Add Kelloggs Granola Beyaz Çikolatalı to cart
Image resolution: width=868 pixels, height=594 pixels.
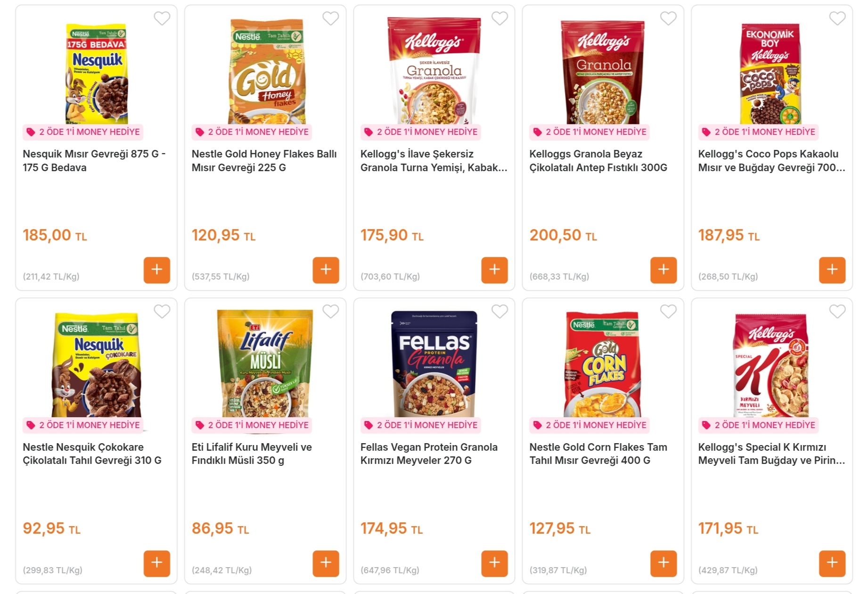click(x=663, y=270)
